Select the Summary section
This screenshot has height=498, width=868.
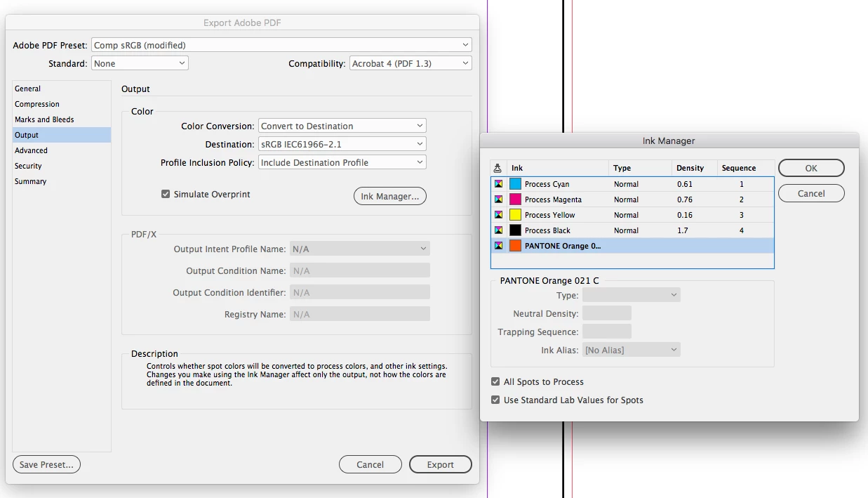pyautogui.click(x=62, y=181)
